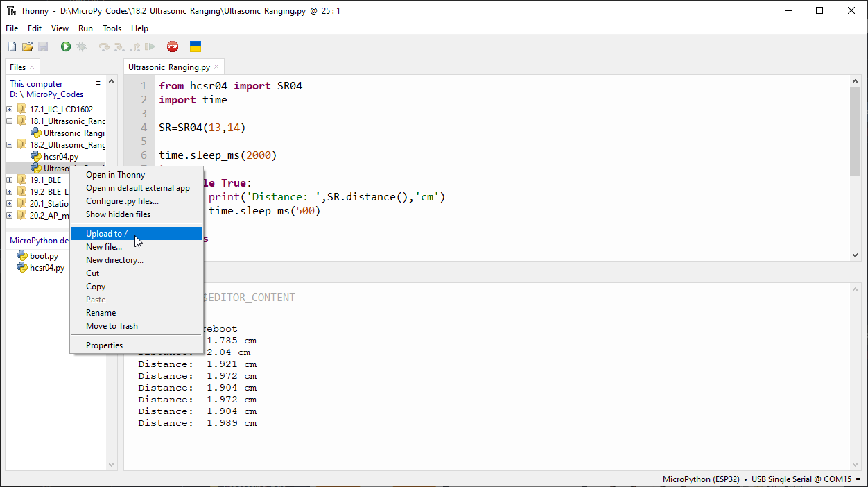Viewport: 868px width, 487px height.
Task: Select Ultrasonic_Rangi file under 18.1 folder
Action: [73, 133]
